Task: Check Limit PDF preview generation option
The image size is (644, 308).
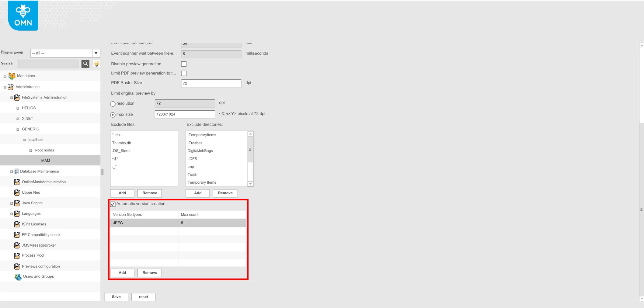Action: 183,73
